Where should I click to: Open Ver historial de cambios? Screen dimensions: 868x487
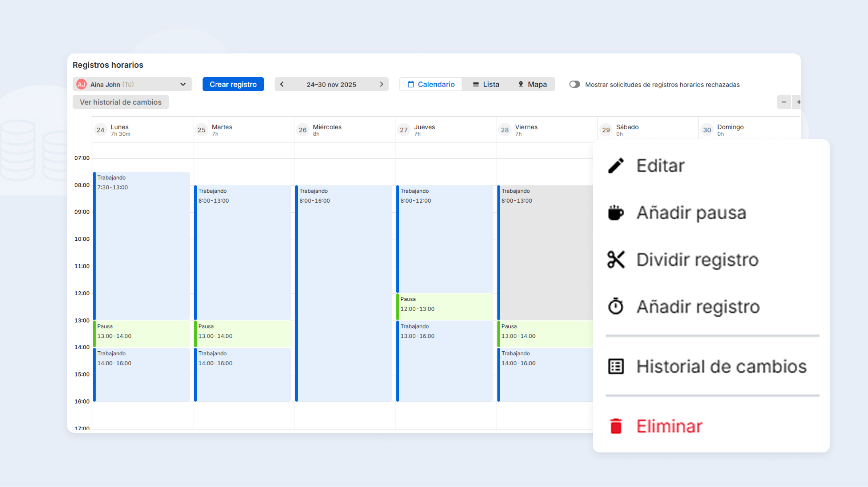pos(120,102)
